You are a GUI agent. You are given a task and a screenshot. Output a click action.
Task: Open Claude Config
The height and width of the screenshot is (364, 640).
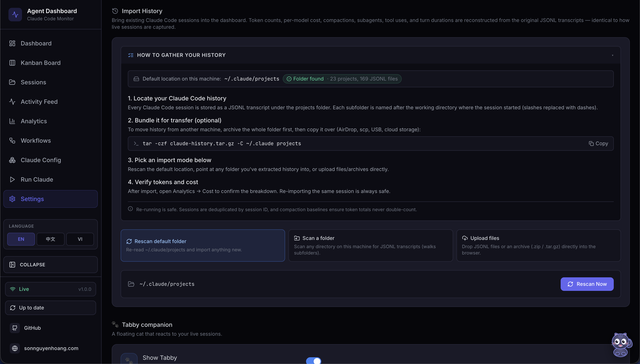(51, 160)
